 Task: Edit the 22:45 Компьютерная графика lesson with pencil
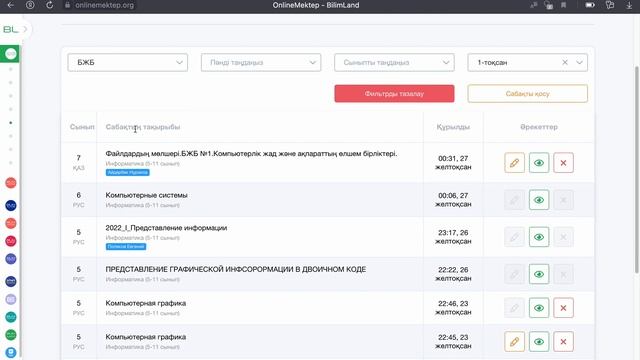pyautogui.click(x=514, y=342)
